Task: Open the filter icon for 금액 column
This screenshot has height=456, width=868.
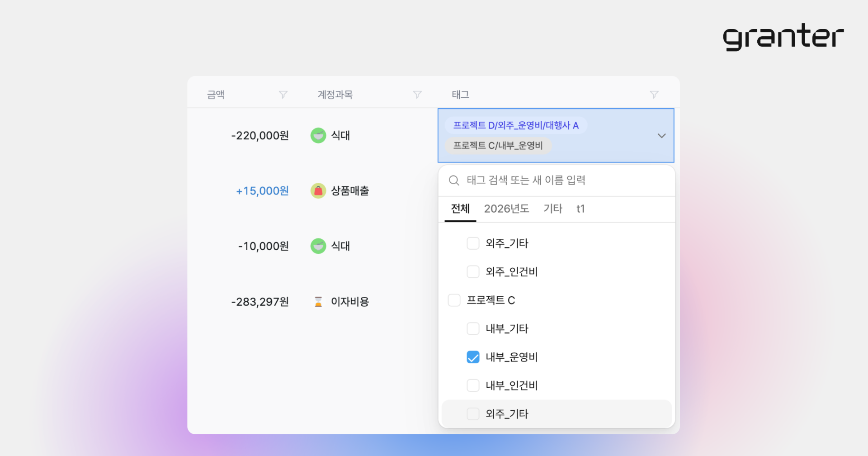Action: point(283,95)
